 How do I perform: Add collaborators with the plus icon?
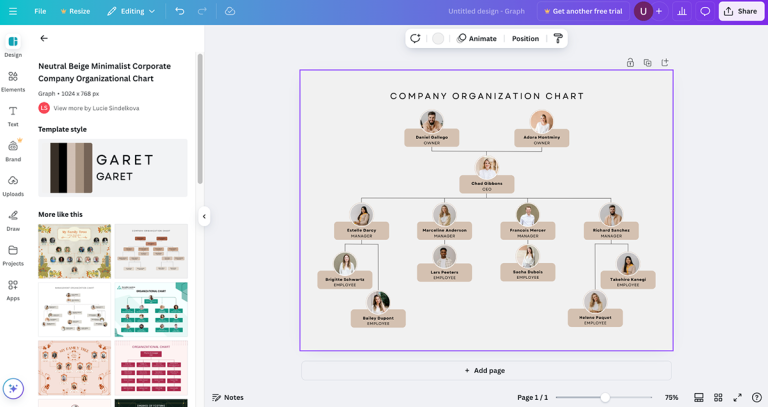(659, 11)
